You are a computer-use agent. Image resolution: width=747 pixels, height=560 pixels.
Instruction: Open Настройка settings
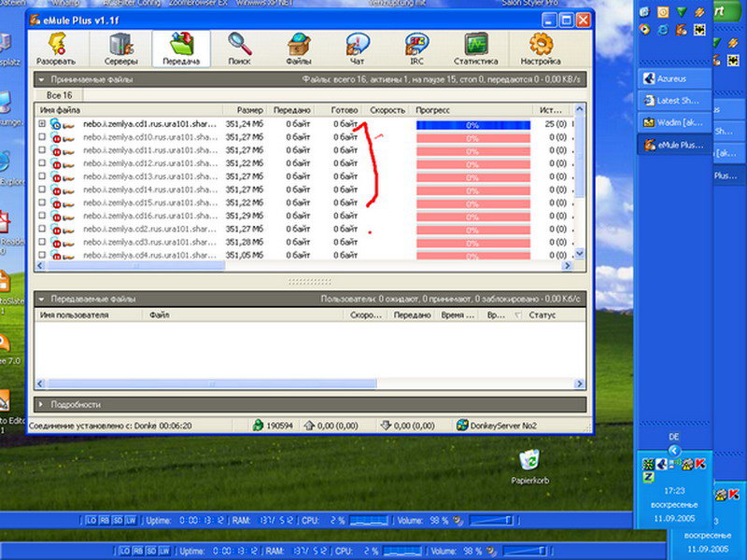541,49
